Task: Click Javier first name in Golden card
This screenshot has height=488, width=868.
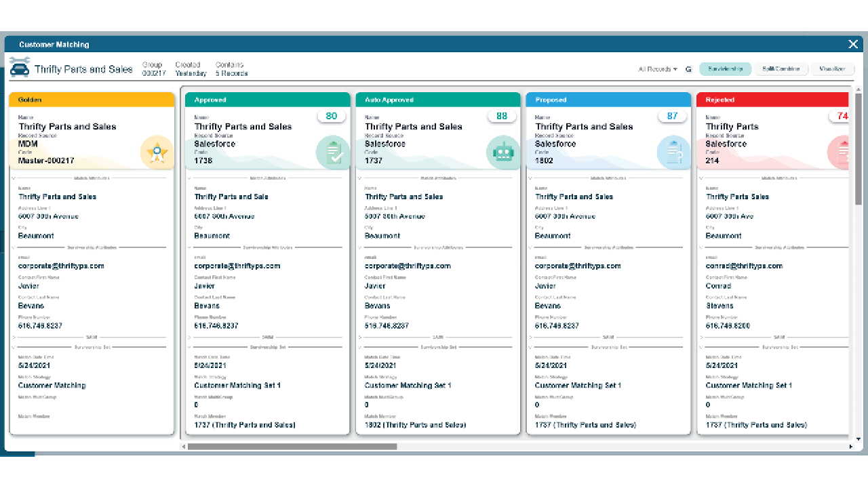Action: (28, 286)
